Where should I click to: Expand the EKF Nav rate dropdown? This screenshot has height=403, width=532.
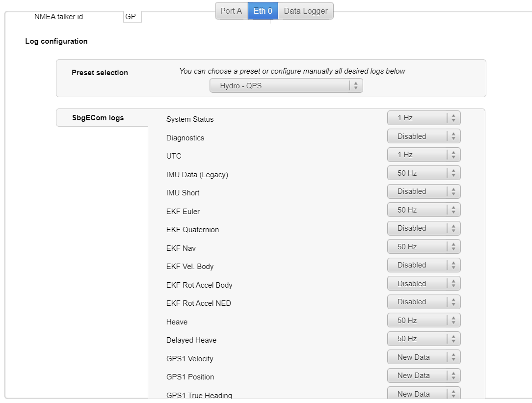[x=424, y=247]
